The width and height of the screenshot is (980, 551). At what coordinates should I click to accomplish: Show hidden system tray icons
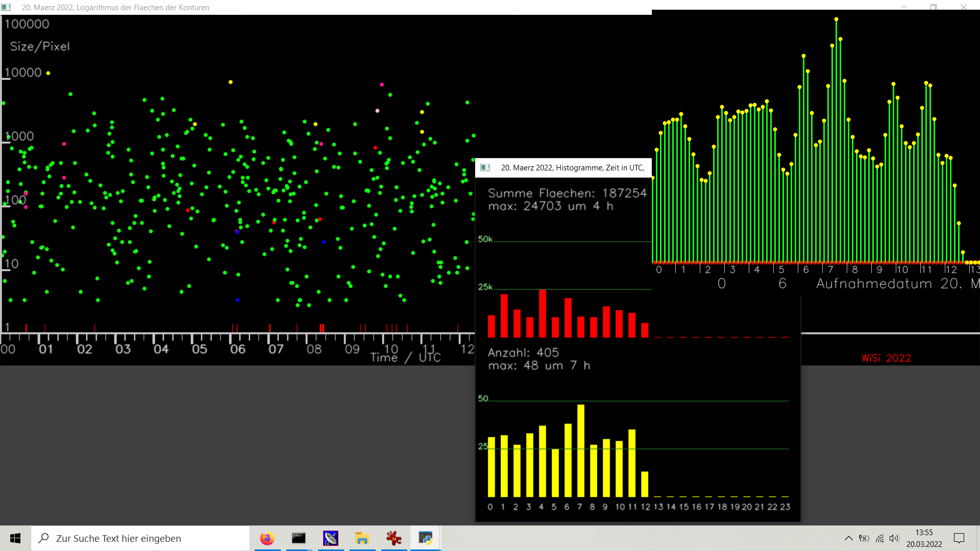(848, 538)
